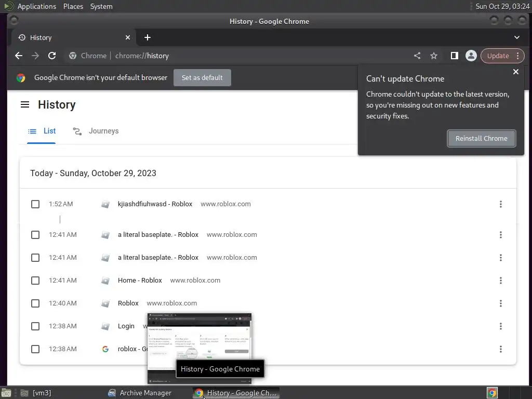Open actions menu for roblox Google search entry
This screenshot has width=532, height=399.
(x=500, y=349)
